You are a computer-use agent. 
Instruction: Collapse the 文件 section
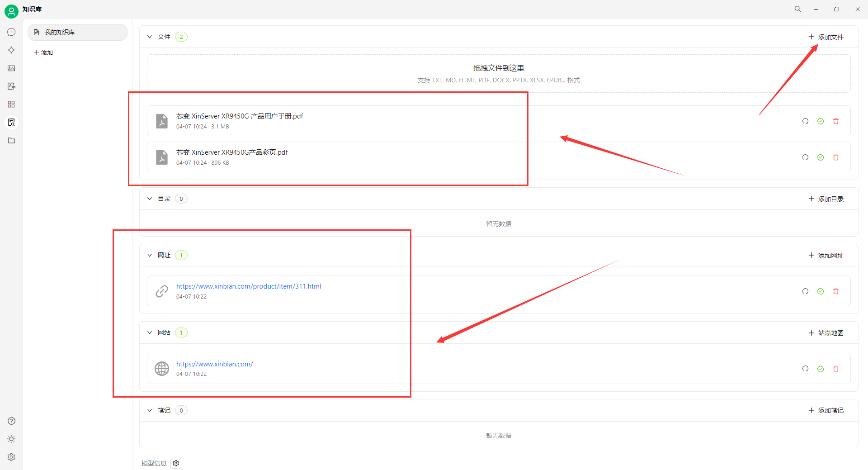point(150,37)
